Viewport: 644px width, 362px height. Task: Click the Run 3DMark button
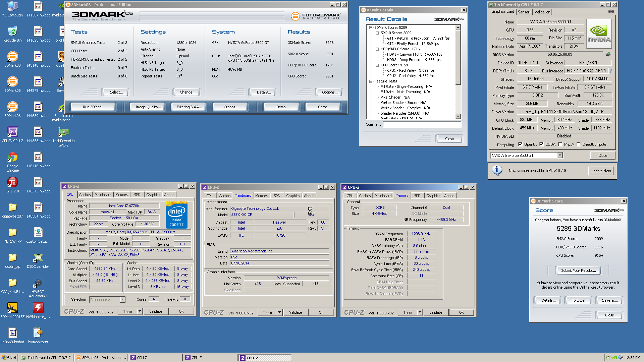[x=93, y=107]
